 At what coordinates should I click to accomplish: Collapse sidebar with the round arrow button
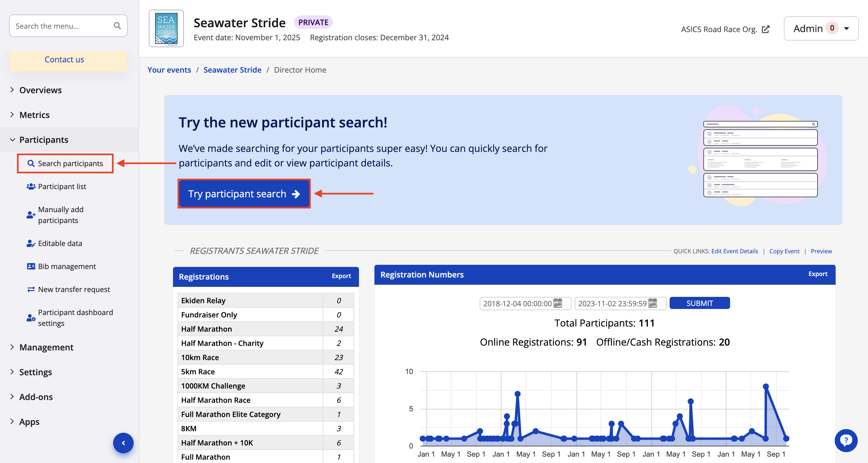click(123, 443)
